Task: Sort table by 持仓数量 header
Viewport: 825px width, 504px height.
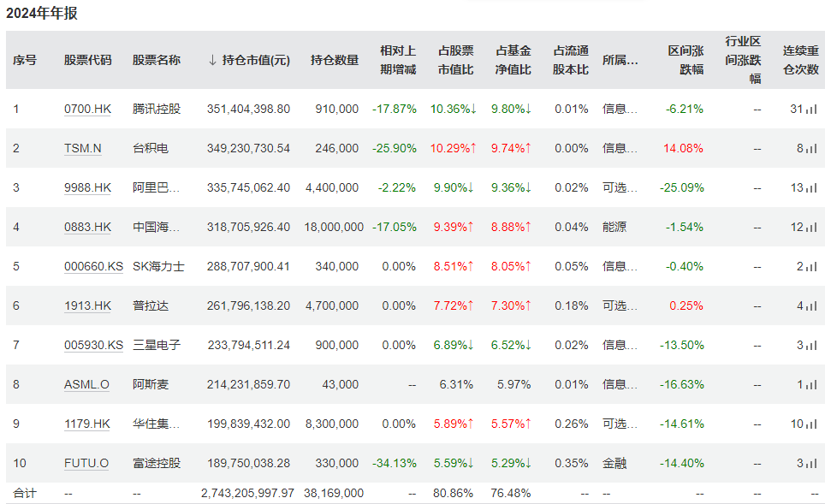Action: tap(335, 60)
